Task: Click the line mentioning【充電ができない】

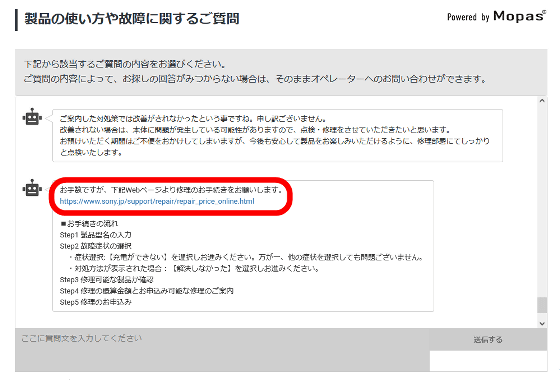Action: pyautogui.click(x=246, y=257)
